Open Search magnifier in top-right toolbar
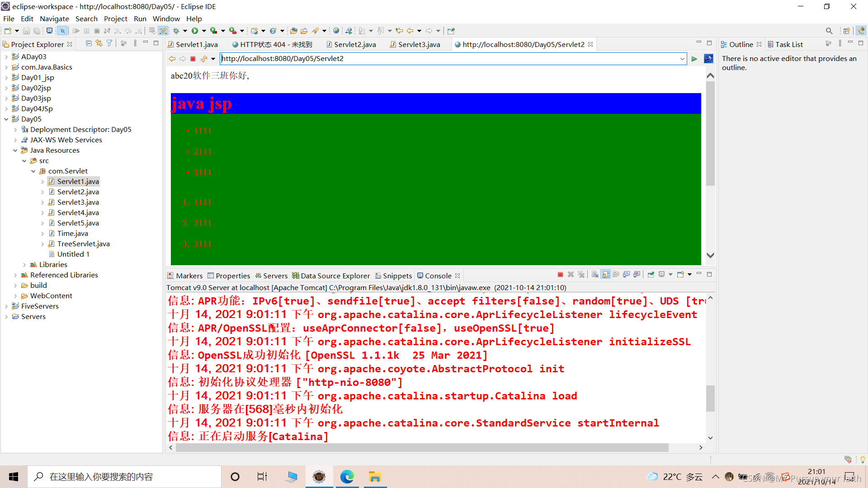This screenshot has height=488, width=868. pos(829,31)
